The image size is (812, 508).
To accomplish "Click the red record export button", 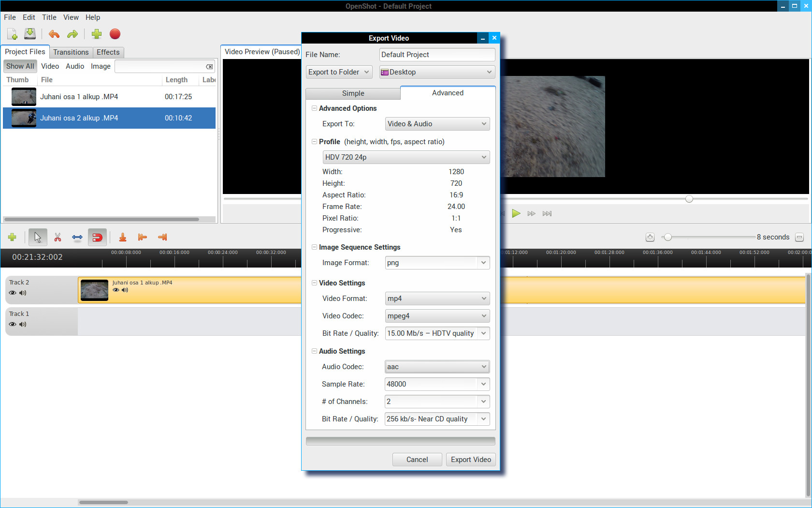I will (115, 34).
